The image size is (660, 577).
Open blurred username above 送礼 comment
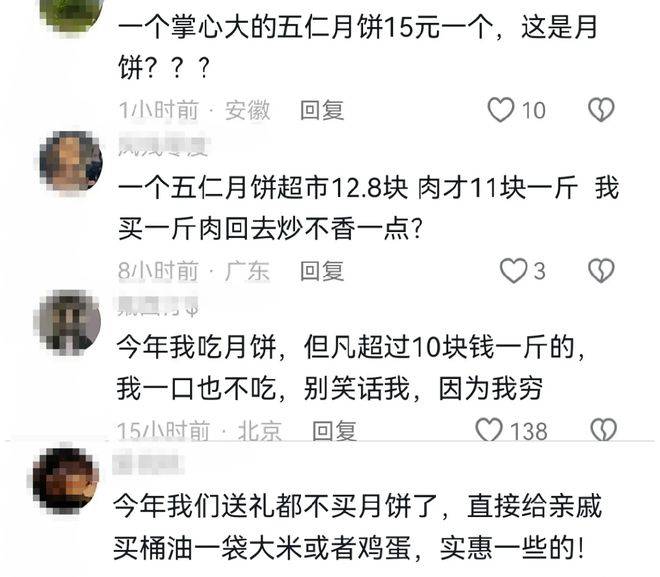click(148, 462)
